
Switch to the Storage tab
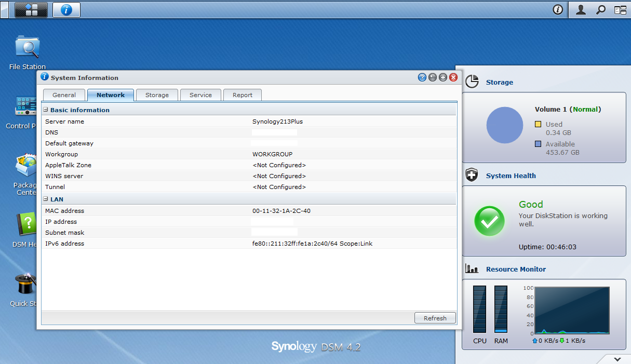click(157, 95)
